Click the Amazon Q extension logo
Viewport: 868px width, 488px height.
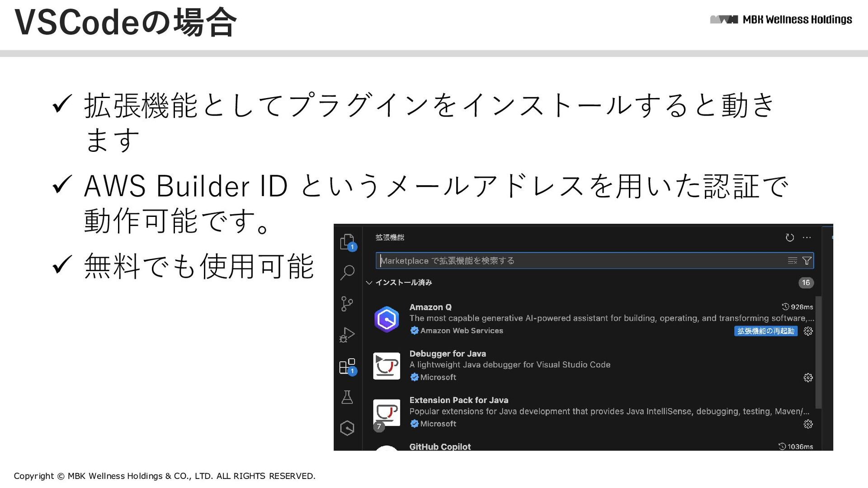tap(387, 319)
